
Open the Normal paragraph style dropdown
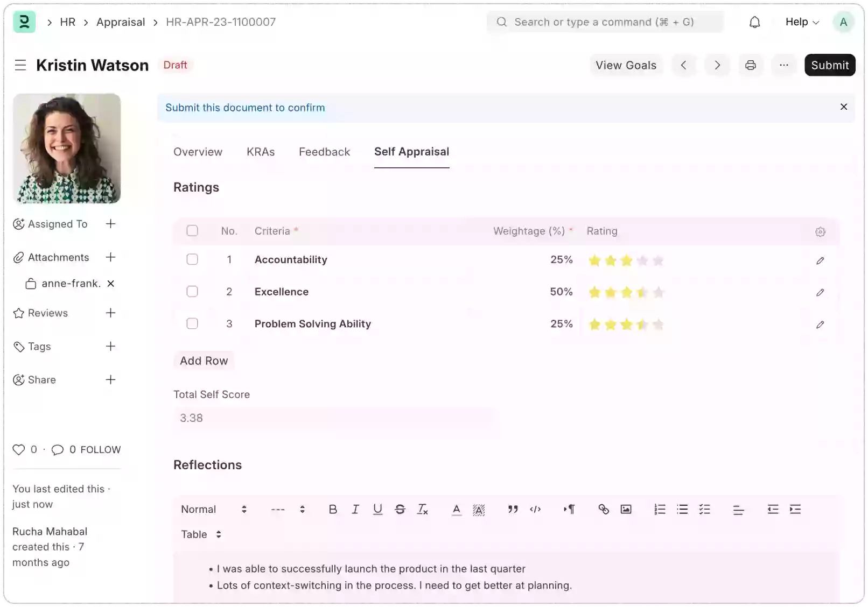click(213, 509)
